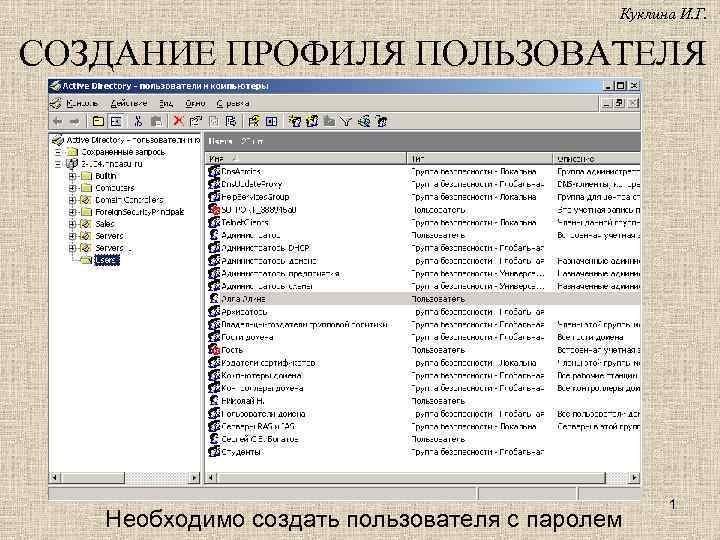Click the user icon beside Николай Н.
The width and height of the screenshot is (720, 540).
tap(214, 401)
